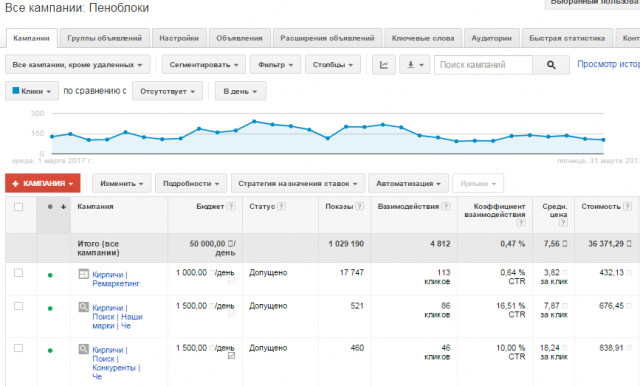Click the help icon under Средн. цена
The image size is (640, 386).
563,223
